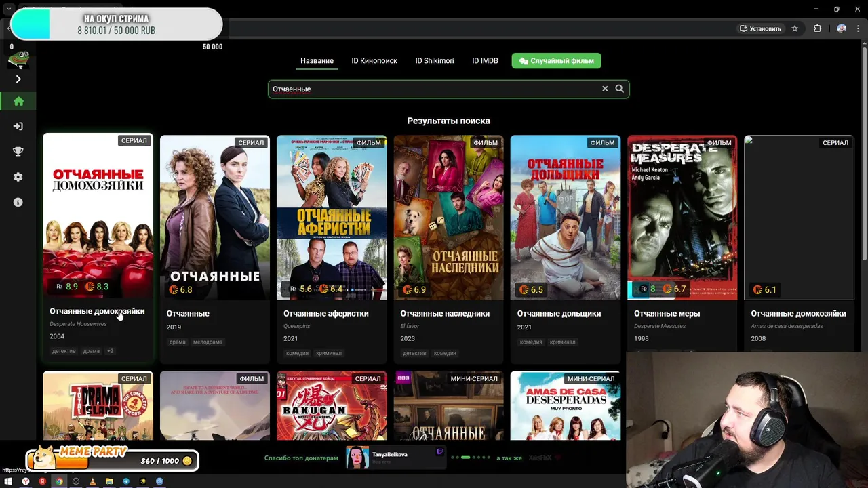
Task: Open Telegram from the taskbar
Action: [126, 481]
